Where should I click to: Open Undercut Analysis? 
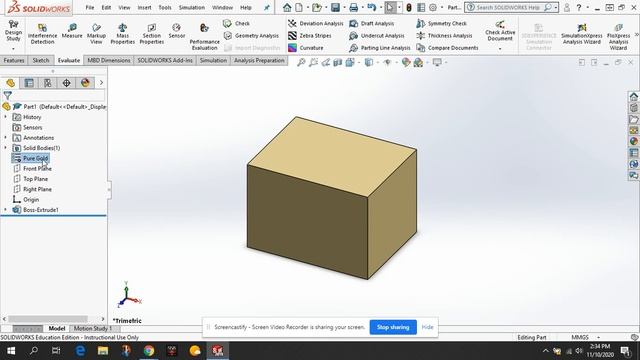376,36
